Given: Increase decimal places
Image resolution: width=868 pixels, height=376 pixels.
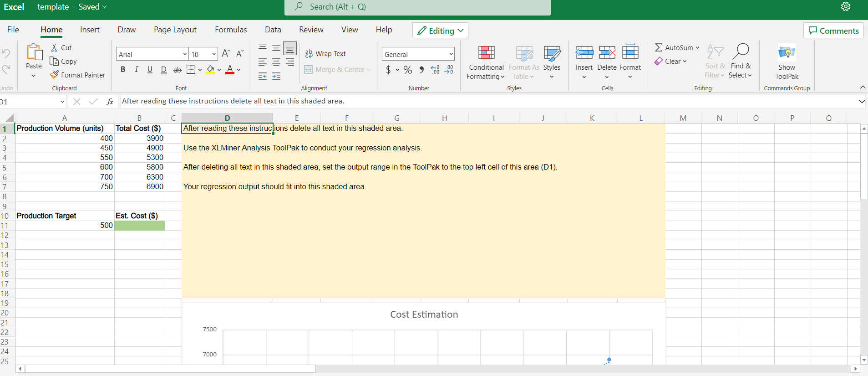Looking at the screenshot, I should point(435,70).
